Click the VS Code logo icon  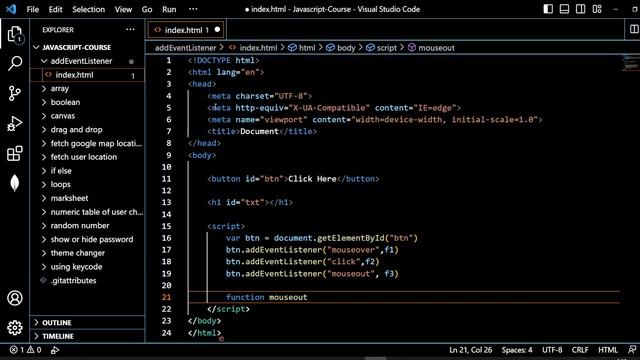pyautogui.click(x=11, y=9)
